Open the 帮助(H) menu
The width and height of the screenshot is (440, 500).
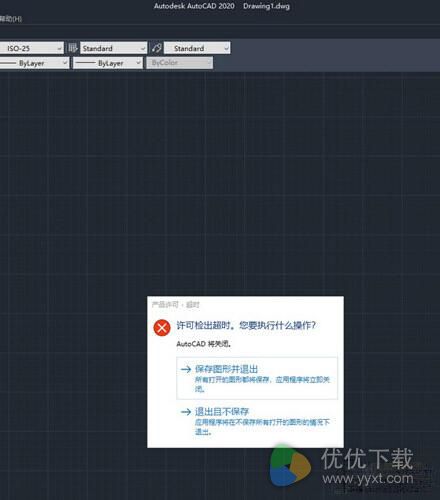pyautogui.click(x=11, y=19)
